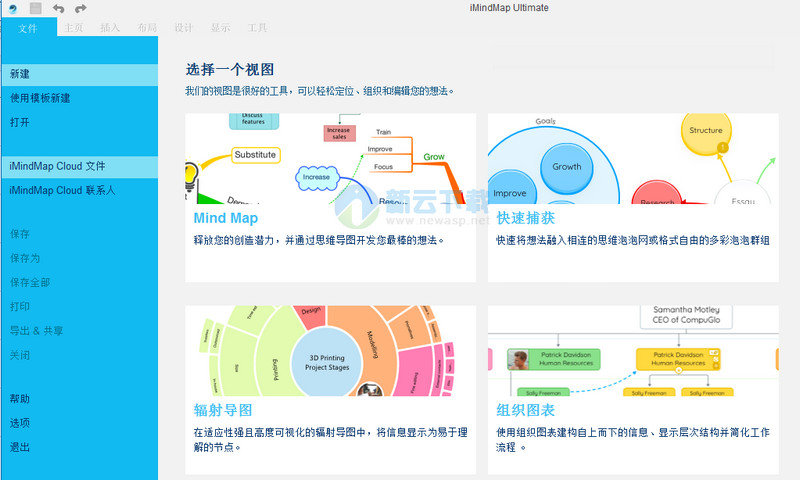800x480 pixels.
Task: Click the description text starting 我们的视图是很好的工具
Action: click(x=319, y=91)
